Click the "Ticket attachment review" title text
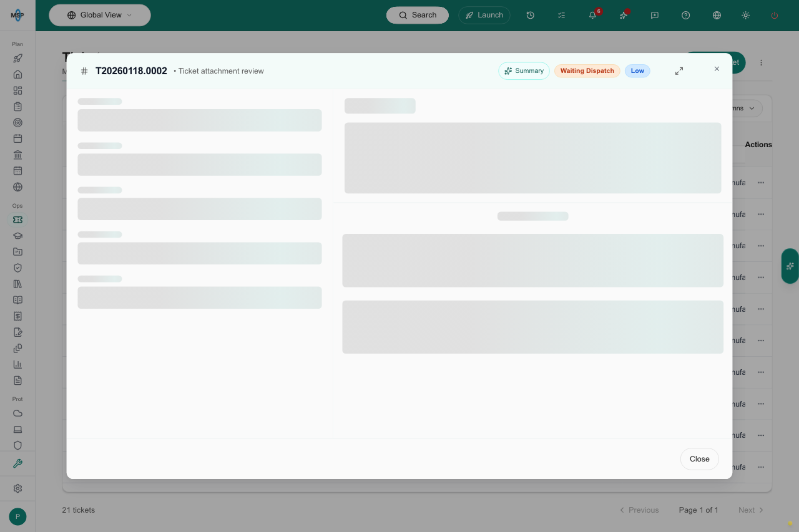This screenshot has height=532, width=799. click(221, 71)
